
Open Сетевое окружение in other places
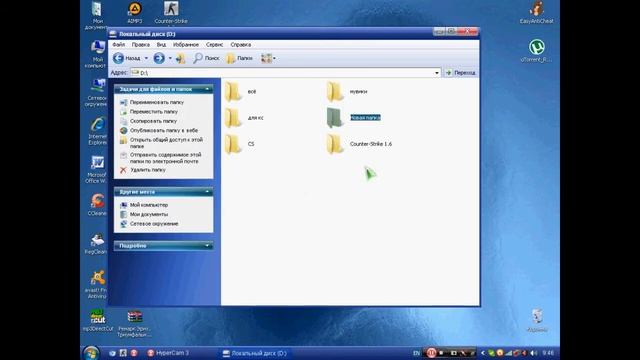154,224
